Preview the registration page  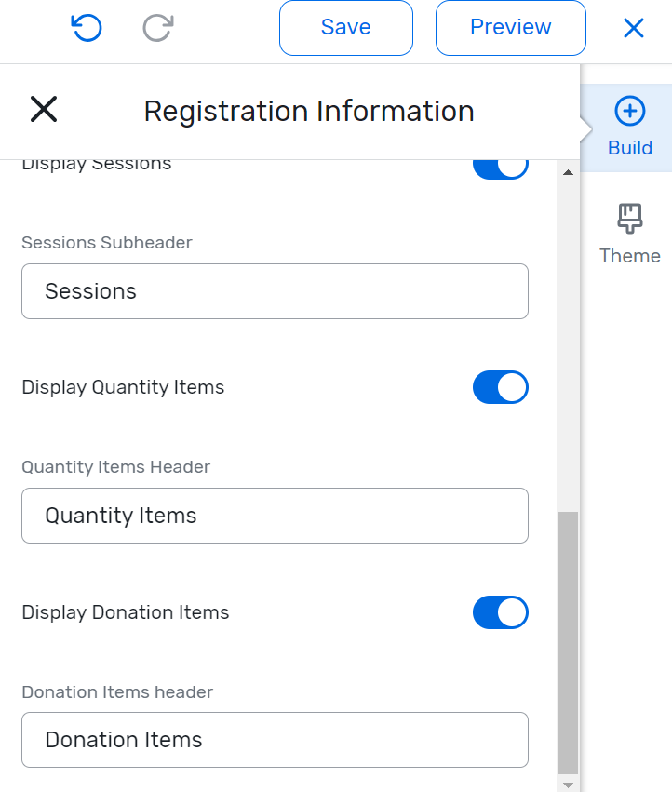click(510, 28)
